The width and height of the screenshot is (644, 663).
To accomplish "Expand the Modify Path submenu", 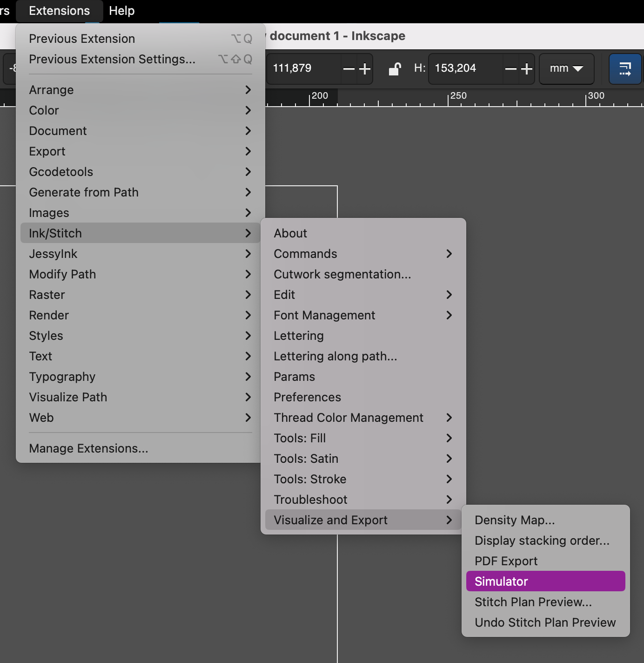I will point(141,274).
